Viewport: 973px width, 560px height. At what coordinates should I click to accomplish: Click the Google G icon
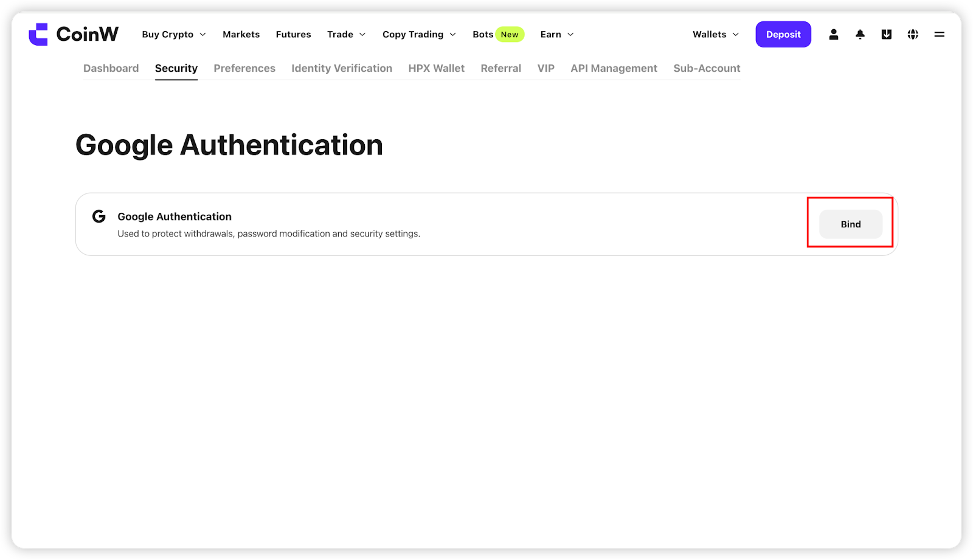pos(99,216)
